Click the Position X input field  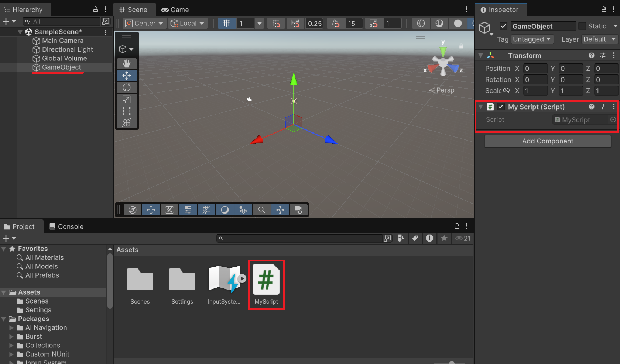click(535, 69)
